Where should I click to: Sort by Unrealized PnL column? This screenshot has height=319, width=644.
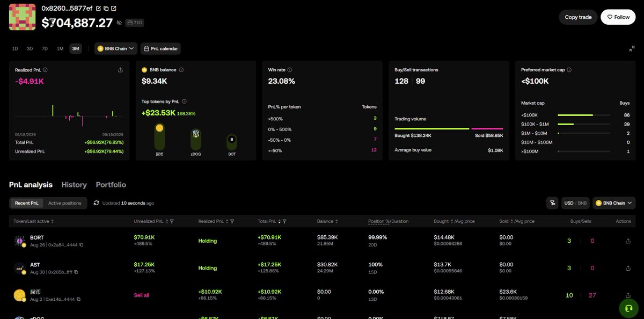click(167, 221)
